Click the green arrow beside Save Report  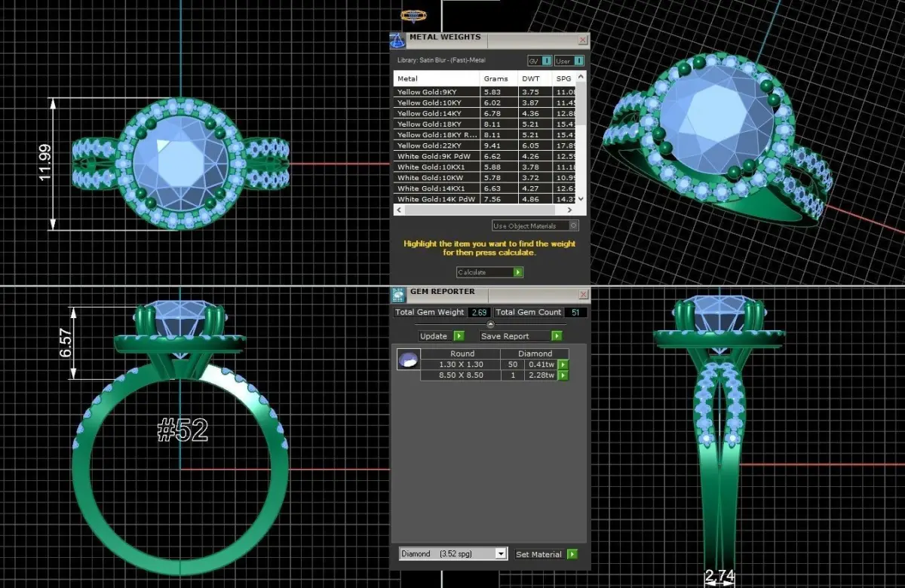coord(557,336)
